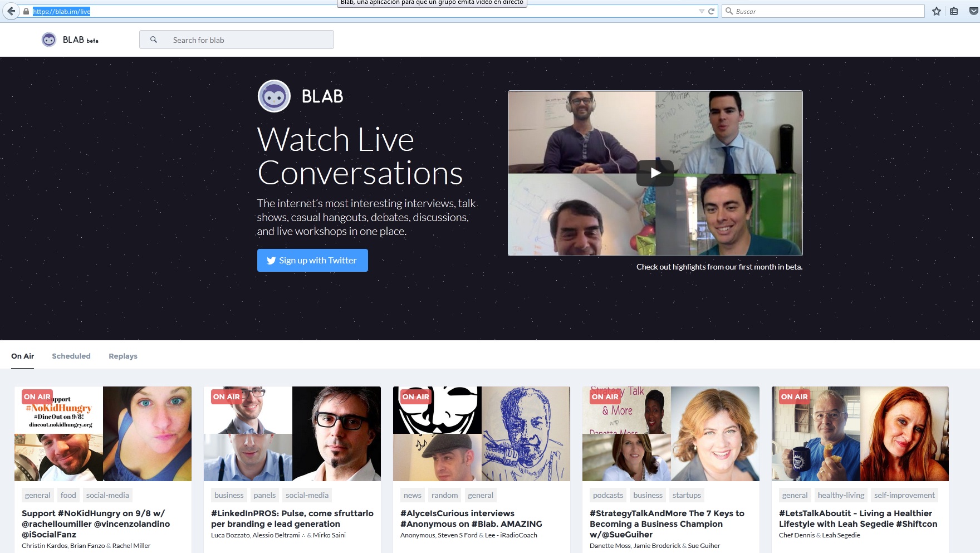Click Sign up with Twitter button
The image size is (980, 553).
312,260
